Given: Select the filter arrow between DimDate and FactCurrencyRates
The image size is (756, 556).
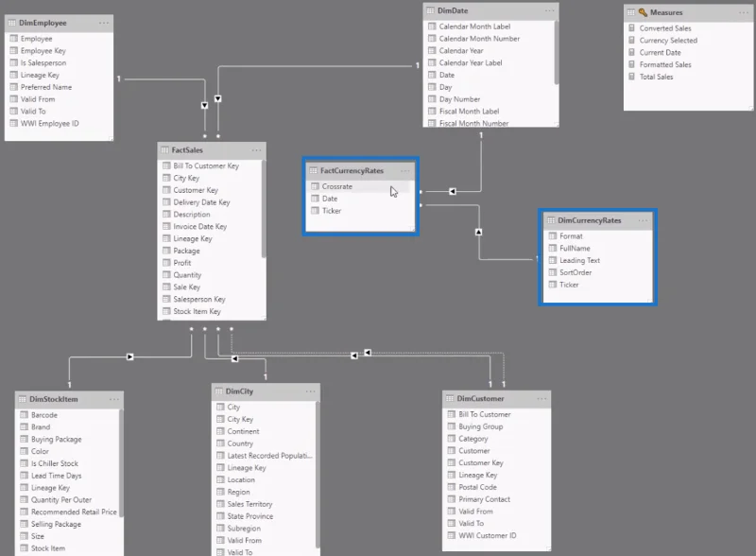Looking at the screenshot, I should pyautogui.click(x=453, y=192).
